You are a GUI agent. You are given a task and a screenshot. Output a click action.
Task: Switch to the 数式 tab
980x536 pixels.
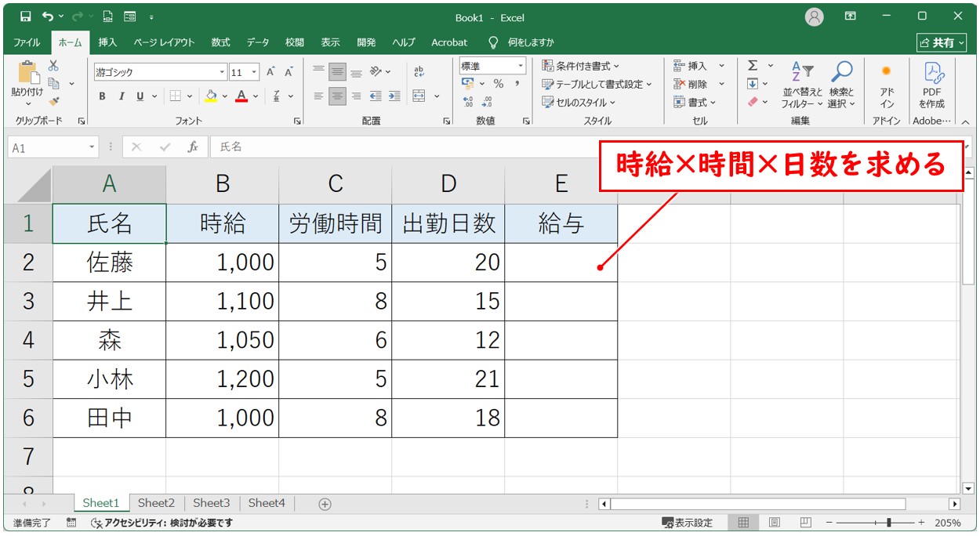220,42
